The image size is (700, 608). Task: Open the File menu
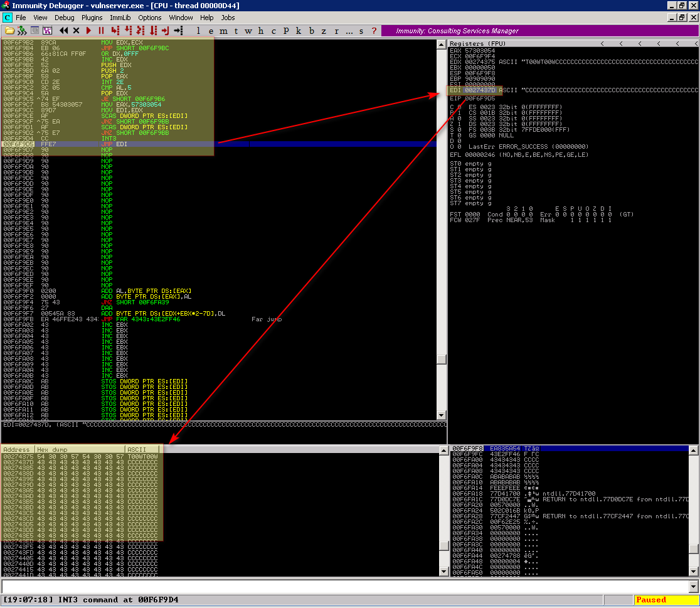(21, 18)
